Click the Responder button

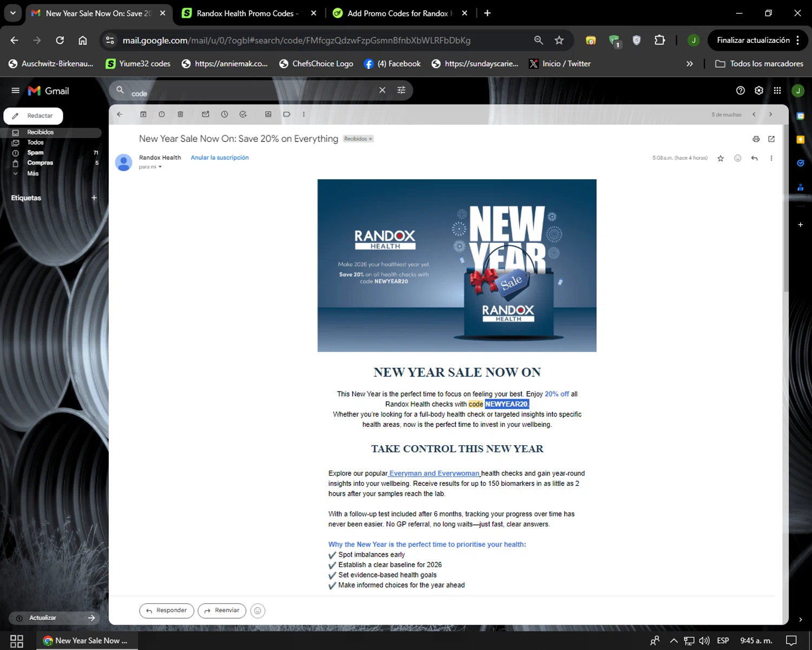[x=167, y=610]
